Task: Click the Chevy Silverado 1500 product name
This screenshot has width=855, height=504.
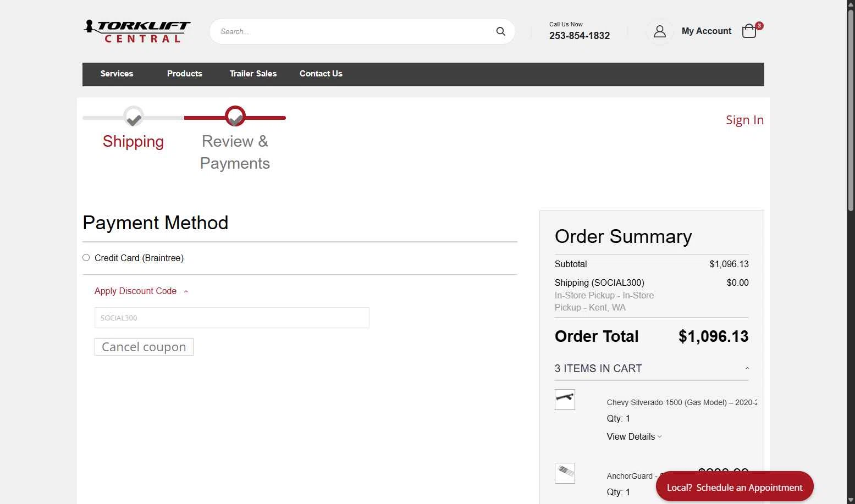Action: point(682,402)
